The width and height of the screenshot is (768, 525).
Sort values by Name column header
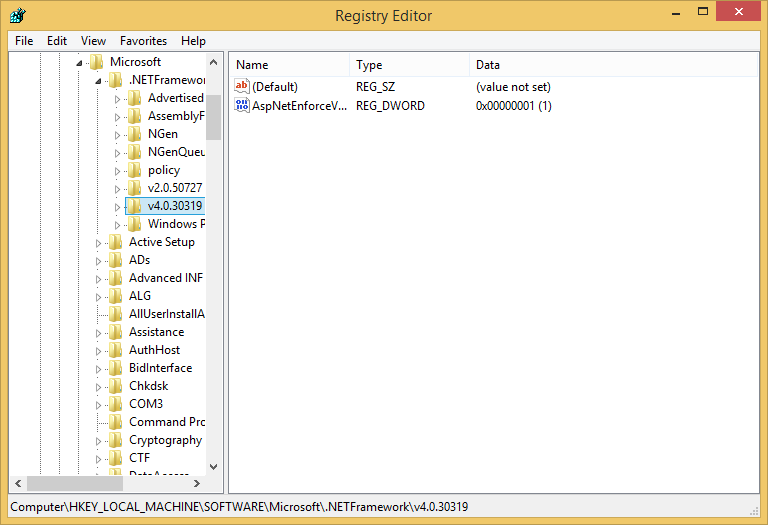coord(289,65)
